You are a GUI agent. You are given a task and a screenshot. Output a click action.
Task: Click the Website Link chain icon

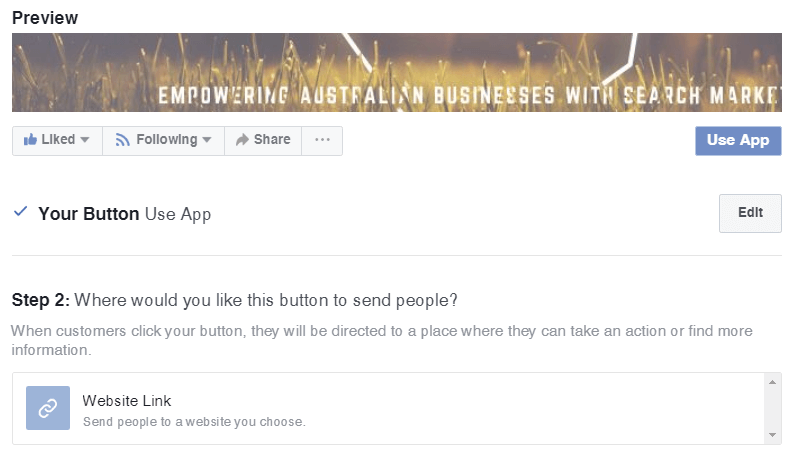click(x=48, y=408)
